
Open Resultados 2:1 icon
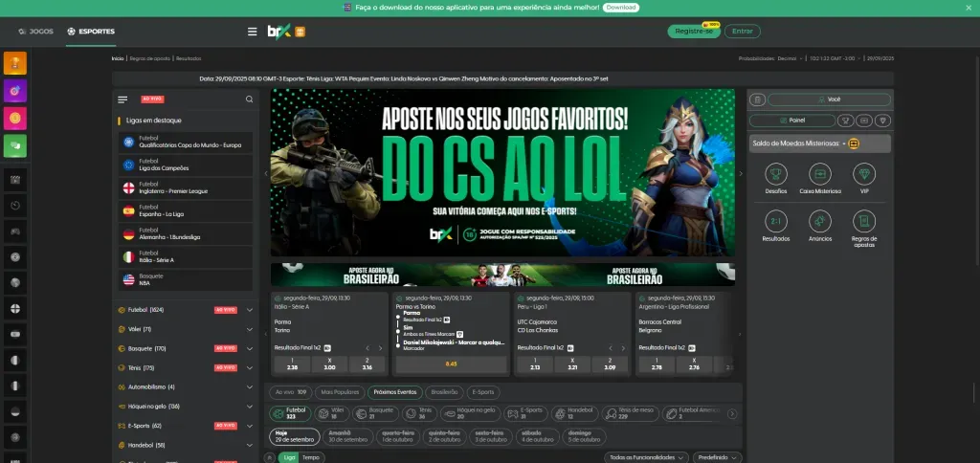[x=775, y=221]
